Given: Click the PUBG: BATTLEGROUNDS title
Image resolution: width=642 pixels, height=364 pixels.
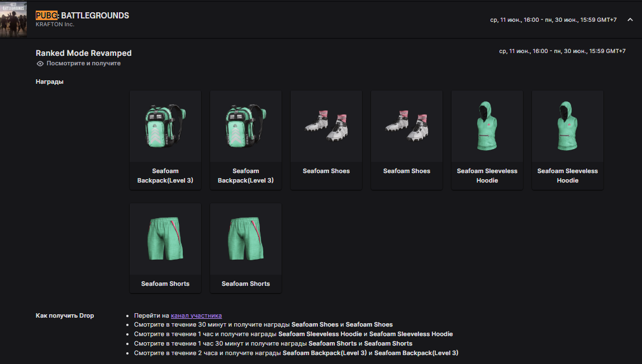Looking at the screenshot, I should pos(82,16).
